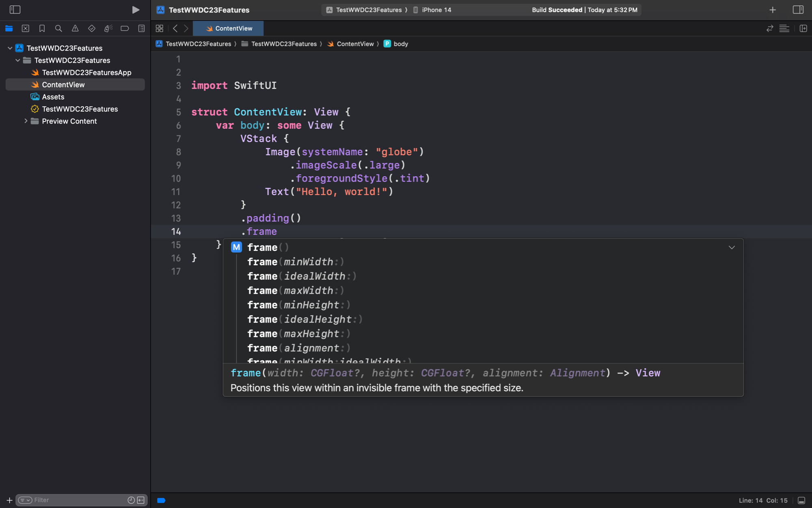The height and width of the screenshot is (508, 812).
Task: Open the Issue navigator warning triangle
Action: 75,28
